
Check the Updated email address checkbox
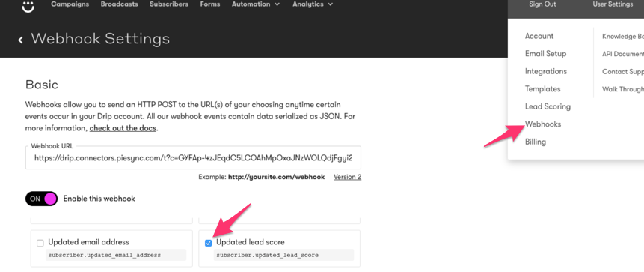click(40, 244)
